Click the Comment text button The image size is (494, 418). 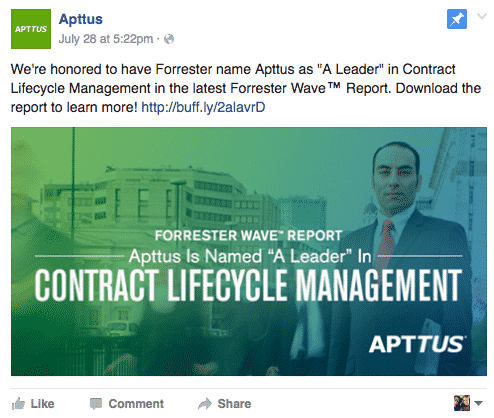click(136, 404)
